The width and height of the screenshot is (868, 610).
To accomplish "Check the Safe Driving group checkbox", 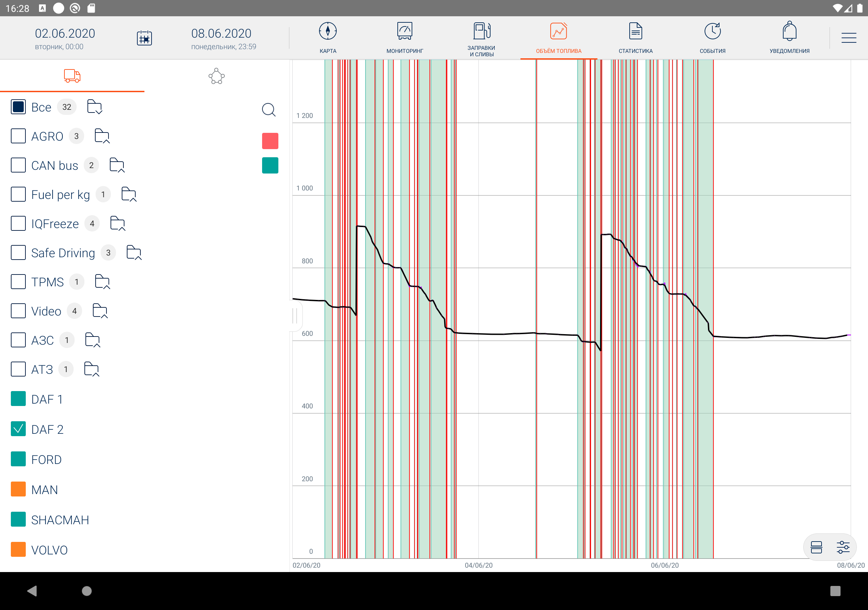I will [18, 252].
